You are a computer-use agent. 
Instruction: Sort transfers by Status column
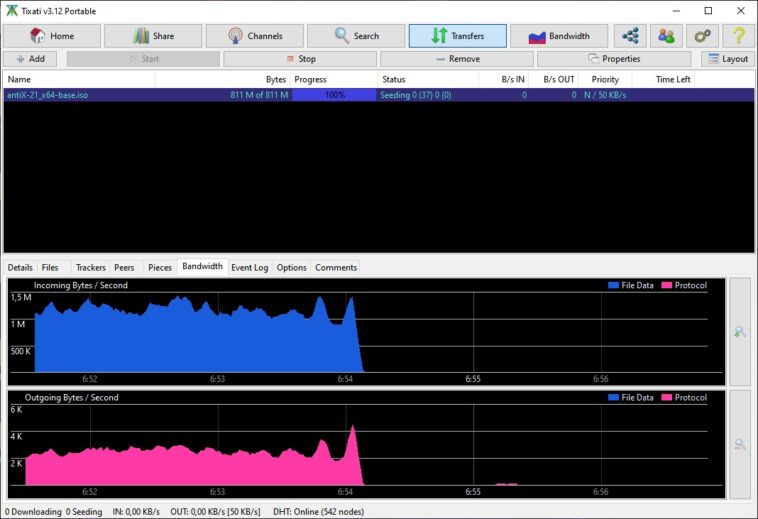[428, 79]
